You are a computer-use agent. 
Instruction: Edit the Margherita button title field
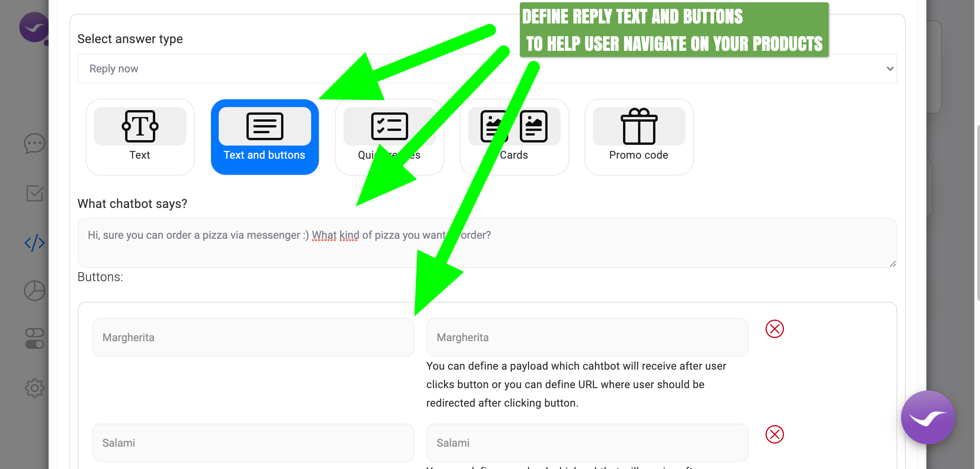(253, 337)
